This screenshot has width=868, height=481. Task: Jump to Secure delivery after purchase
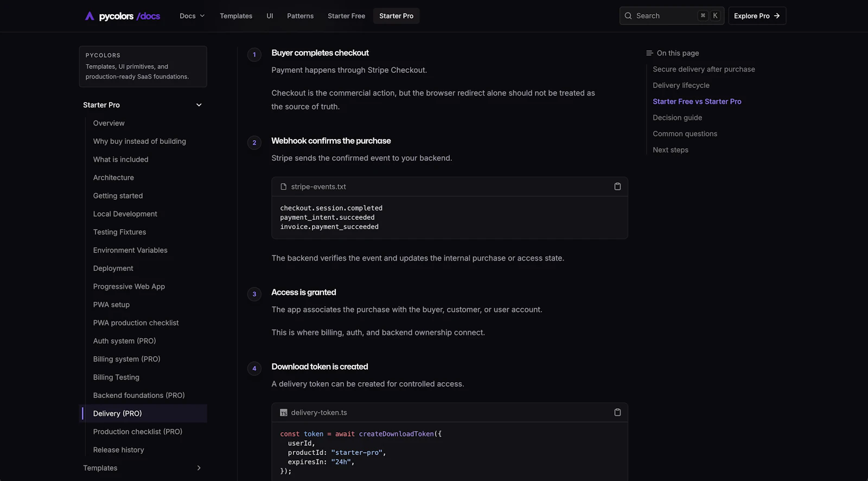(x=704, y=69)
